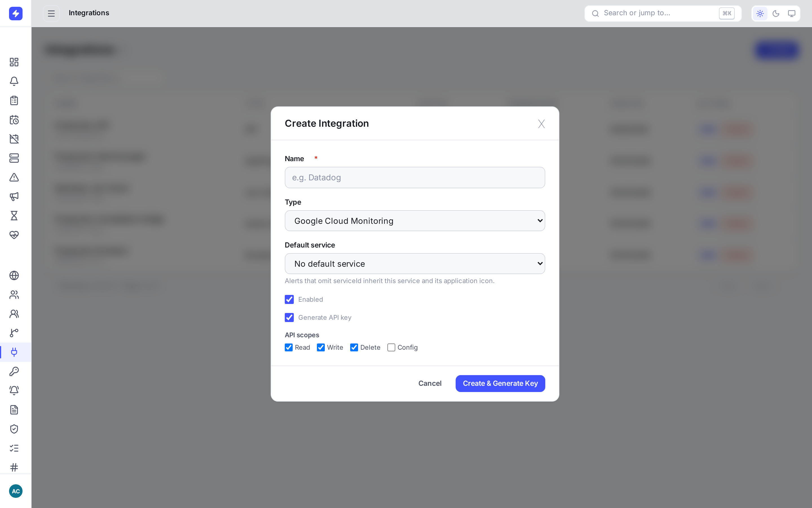The height and width of the screenshot is (508, 812).
Task: Open the document file icon in sidebar
Action: [x=14, y=410]
